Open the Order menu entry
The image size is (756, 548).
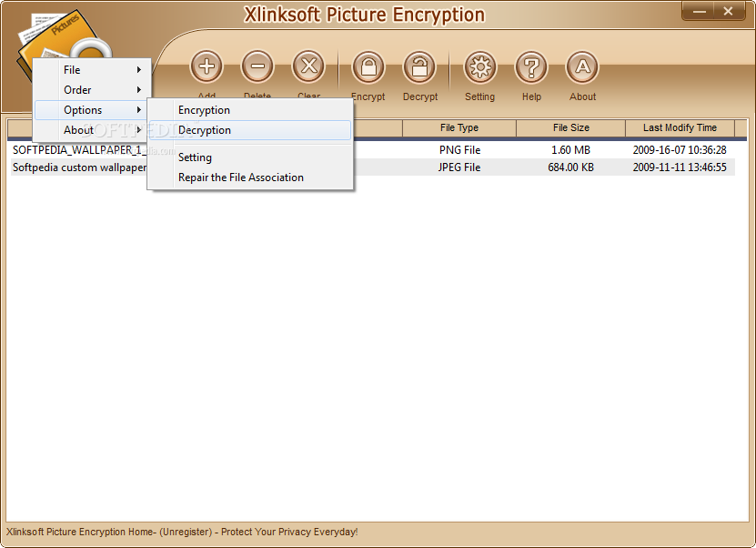pyautogui.click(x=92, y=90)
